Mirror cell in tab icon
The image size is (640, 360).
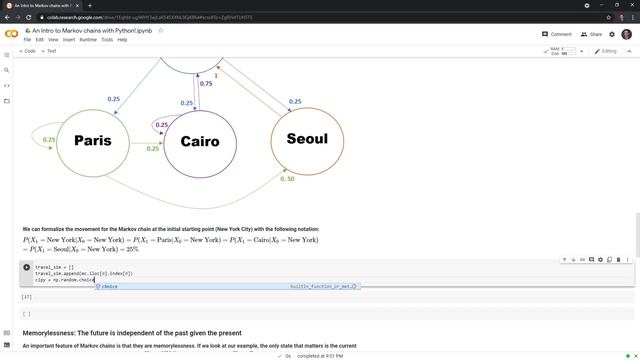[x=609, y=260]
